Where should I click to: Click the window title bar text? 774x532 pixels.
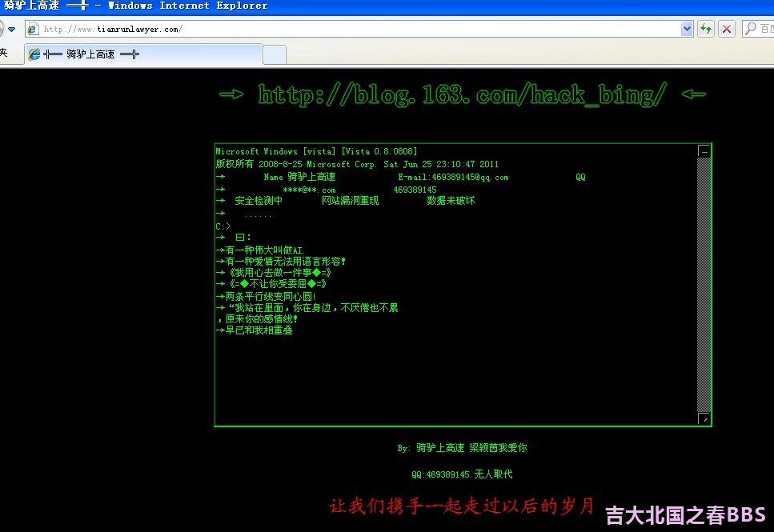pyautogui.click(x=136, y=6)
